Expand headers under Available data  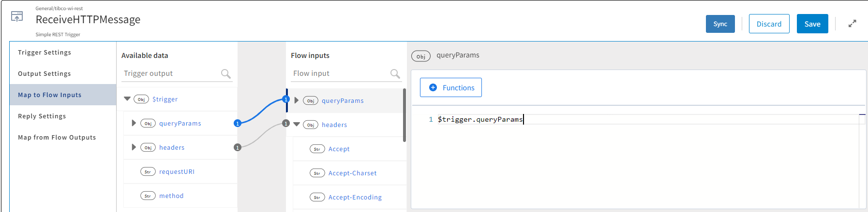tap(134, 147)
